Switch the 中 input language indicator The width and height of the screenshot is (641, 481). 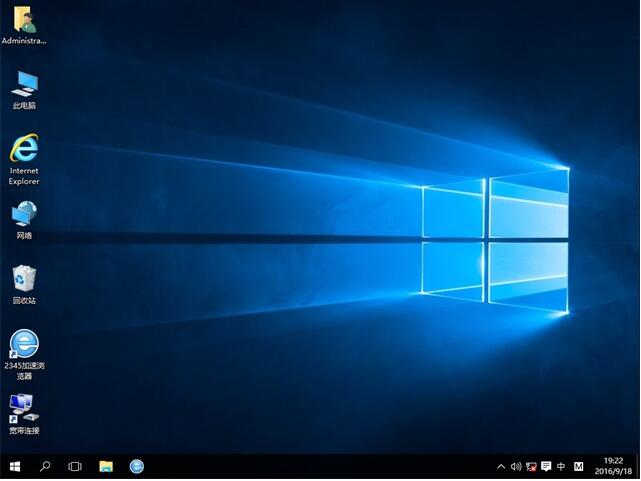tap(561, 466)
